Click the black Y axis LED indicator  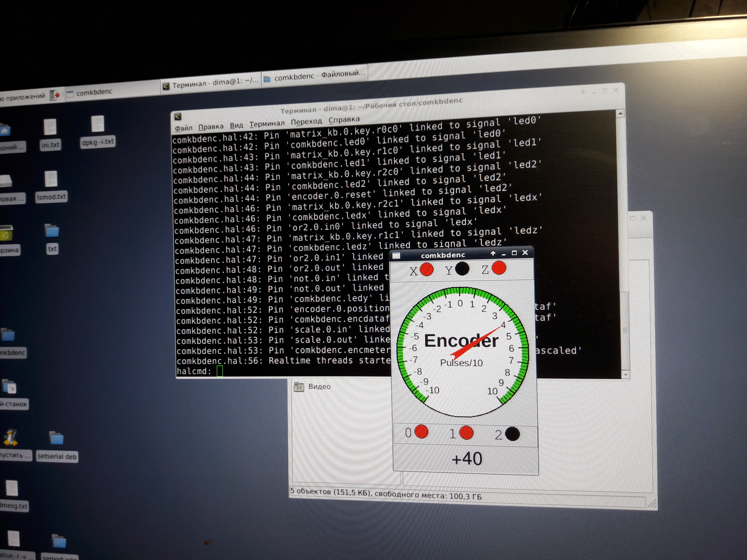pos(462,269)
